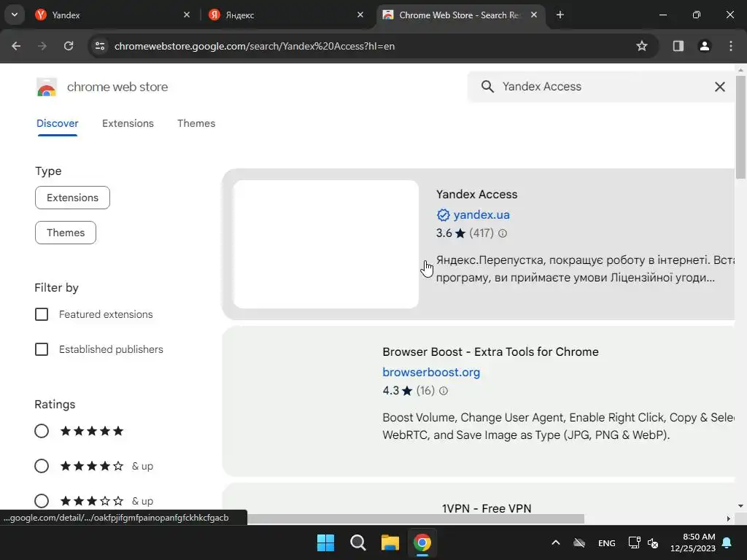The image size is (747, 560).
Task: Open the notification bell in taskbar
Action: (x=727, y=542)
